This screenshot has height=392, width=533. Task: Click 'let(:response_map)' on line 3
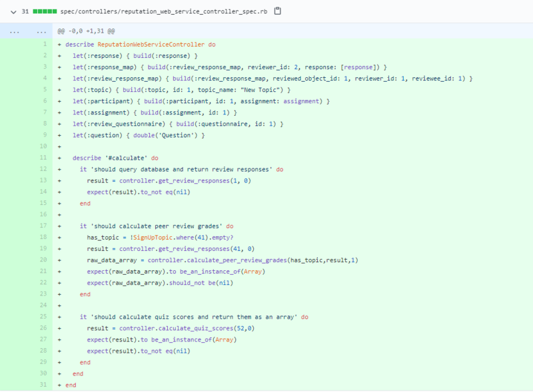click(x=105, y=67)
